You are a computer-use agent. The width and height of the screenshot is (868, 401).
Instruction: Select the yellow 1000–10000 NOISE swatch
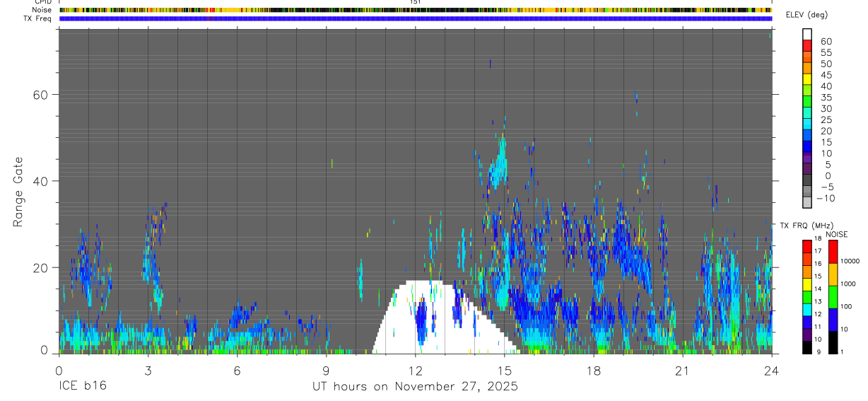coord(833,274)
